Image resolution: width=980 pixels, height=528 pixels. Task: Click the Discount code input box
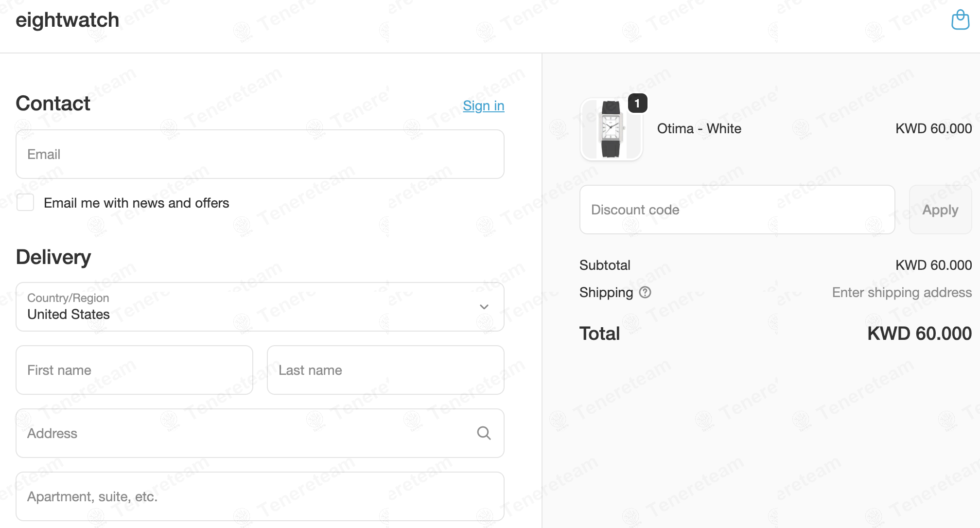coord(737,210)
